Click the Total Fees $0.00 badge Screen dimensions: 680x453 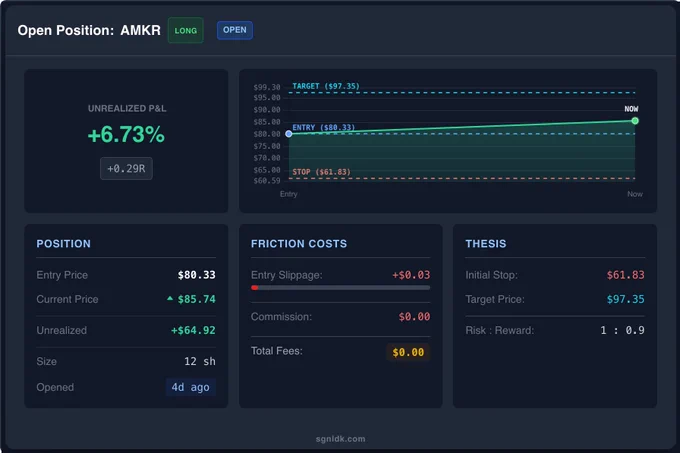click(408, 352)
